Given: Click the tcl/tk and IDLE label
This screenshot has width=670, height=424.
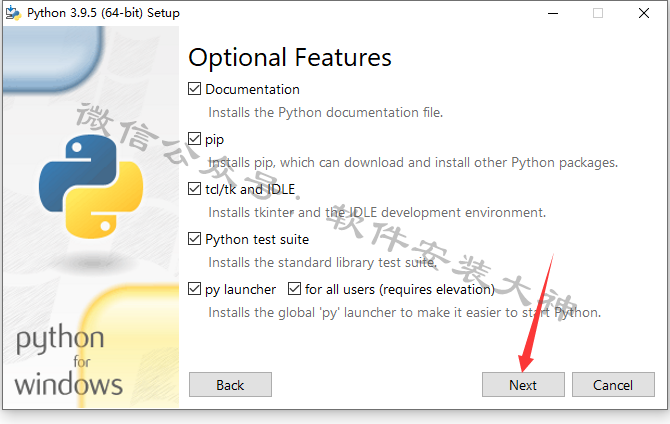Looking at the screenshot, I should (x=250, y=189).
